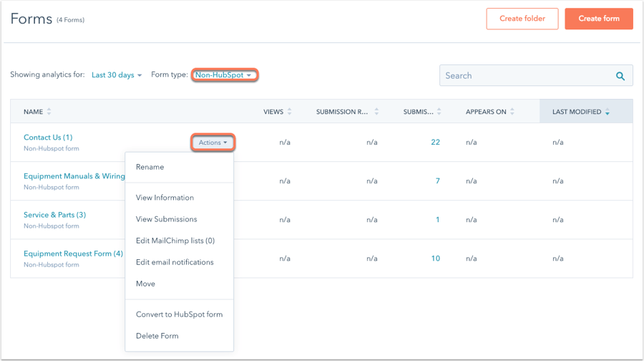644x361 pixels.
Task: Select Edit MailChimp lists (0)
Action: [175, 241]
